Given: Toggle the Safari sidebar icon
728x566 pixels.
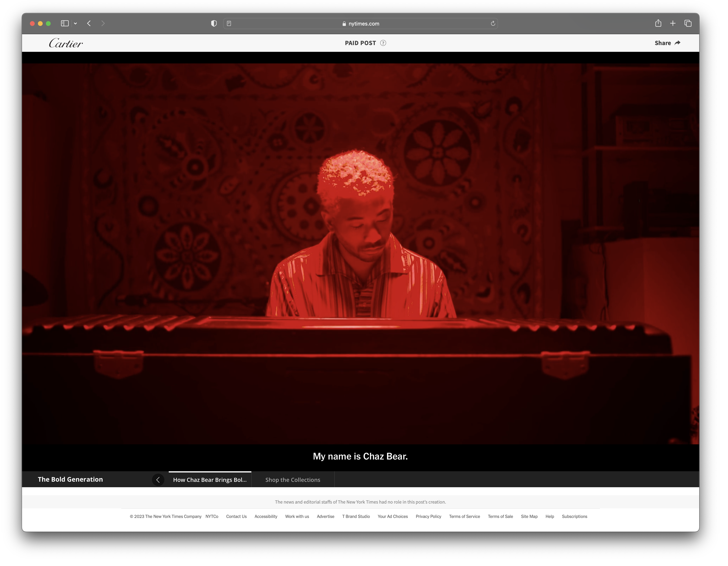Looking at the screenshot, I should [x=65, y=23].
